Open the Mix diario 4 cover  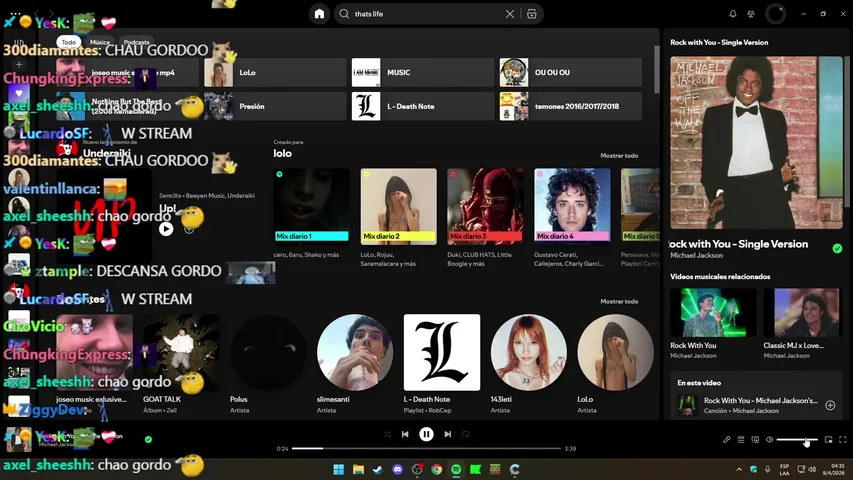pos(572,206)
